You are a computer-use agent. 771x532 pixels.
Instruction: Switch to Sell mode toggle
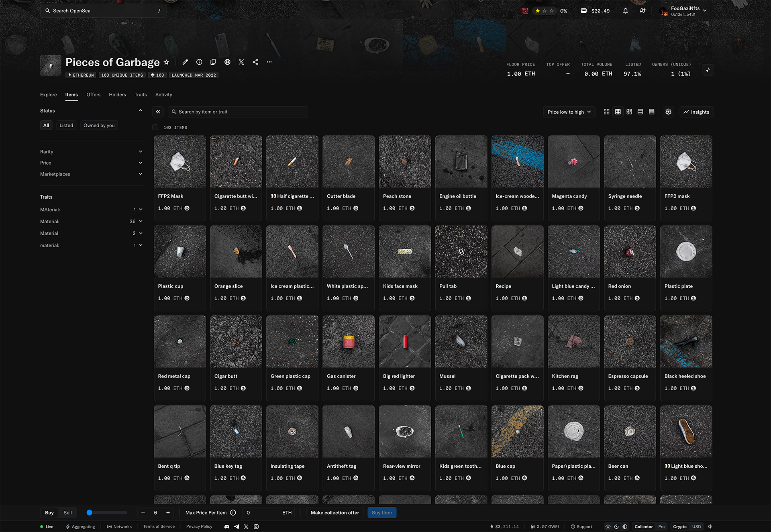coord(67,513)
